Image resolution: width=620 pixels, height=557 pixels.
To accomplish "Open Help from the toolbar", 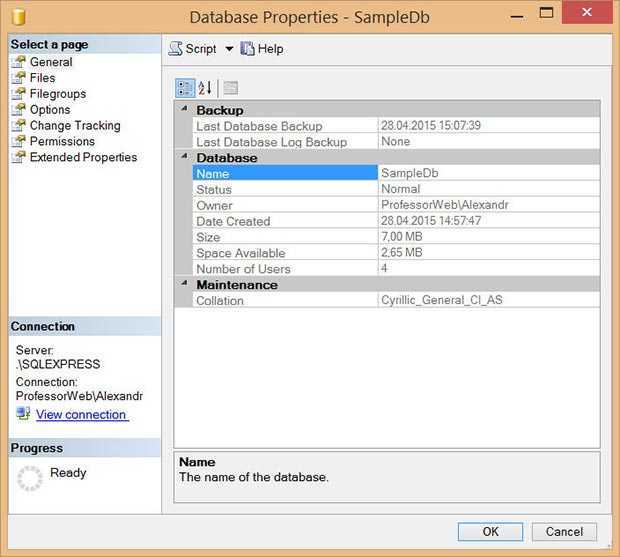I will [262, 49].
